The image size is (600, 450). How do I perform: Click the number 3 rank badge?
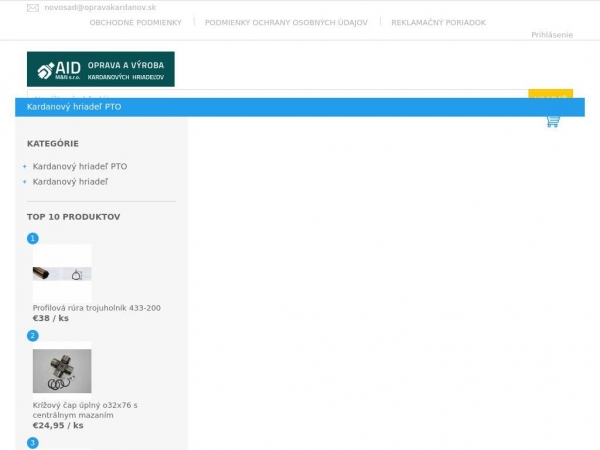click(33, 443)
